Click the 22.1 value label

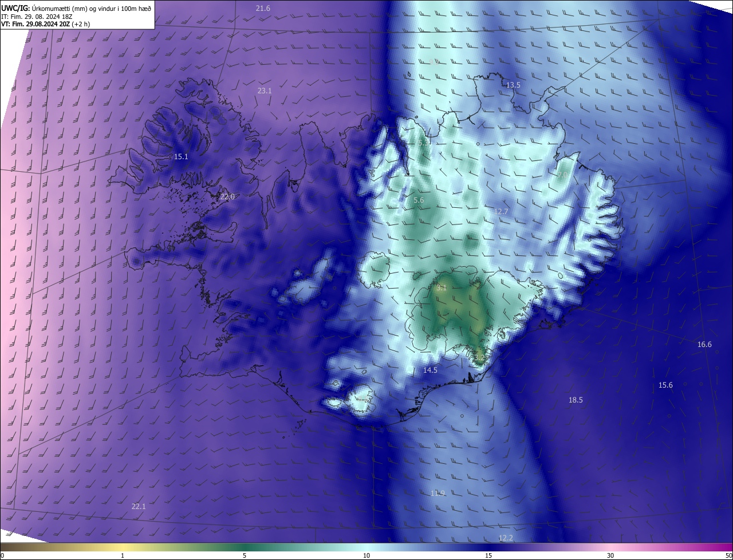point(139,507)
